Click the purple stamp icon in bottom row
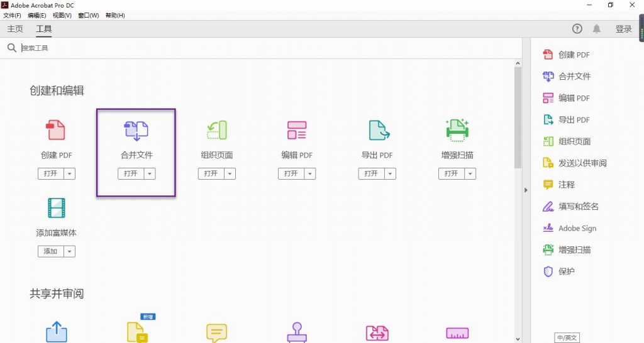 [297, 332]
